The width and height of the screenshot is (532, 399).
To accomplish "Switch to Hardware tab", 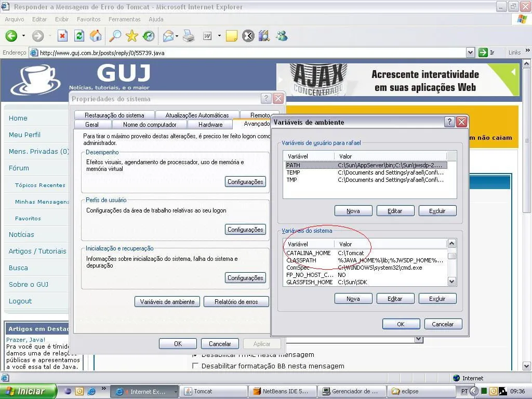I will [x=210, y=125].
